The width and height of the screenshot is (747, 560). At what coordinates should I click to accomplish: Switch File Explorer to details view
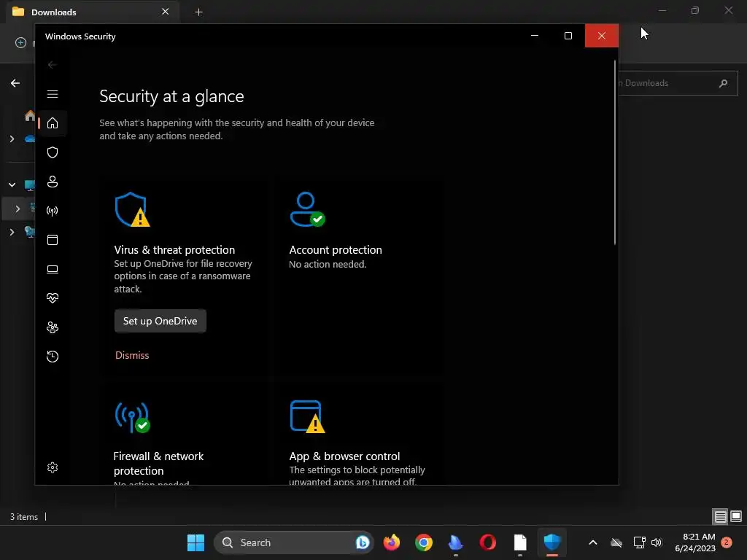[x=720, y=517]
